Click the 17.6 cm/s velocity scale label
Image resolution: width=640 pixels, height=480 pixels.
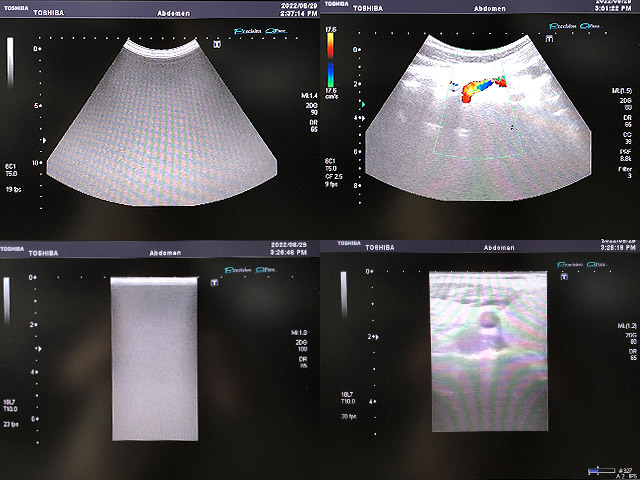pyautogui.click(x=331, y=93)
